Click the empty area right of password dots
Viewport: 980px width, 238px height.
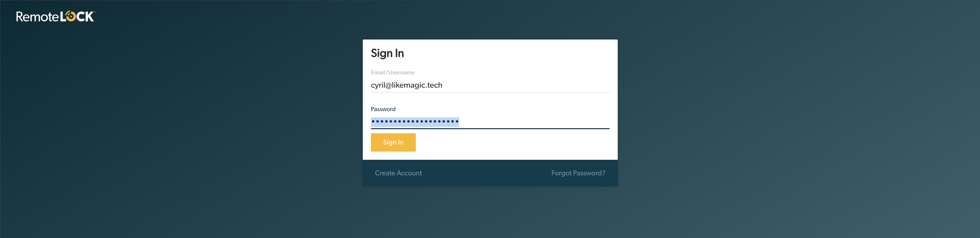(533, 122)
